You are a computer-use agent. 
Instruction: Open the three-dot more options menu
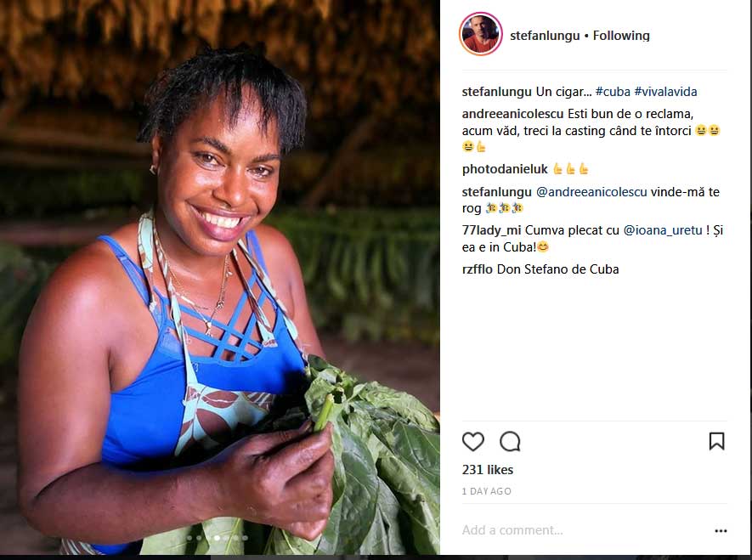(x=721, y=531)
